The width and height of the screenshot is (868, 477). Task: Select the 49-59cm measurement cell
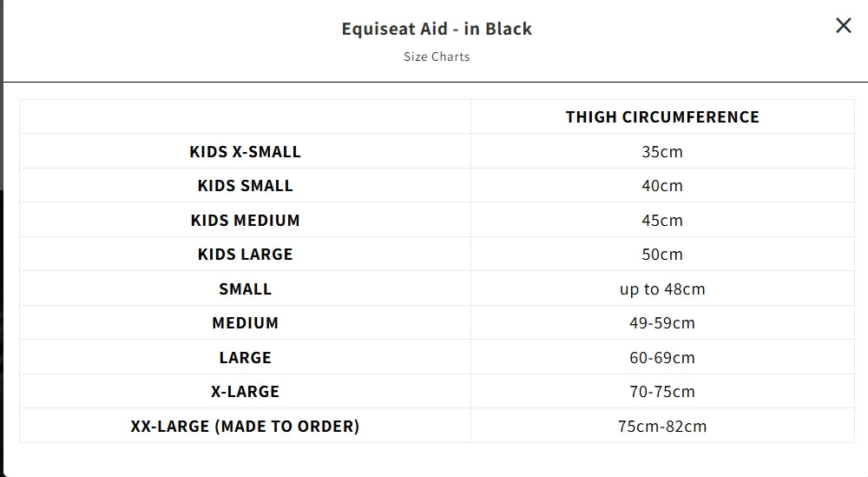[662, 322]
